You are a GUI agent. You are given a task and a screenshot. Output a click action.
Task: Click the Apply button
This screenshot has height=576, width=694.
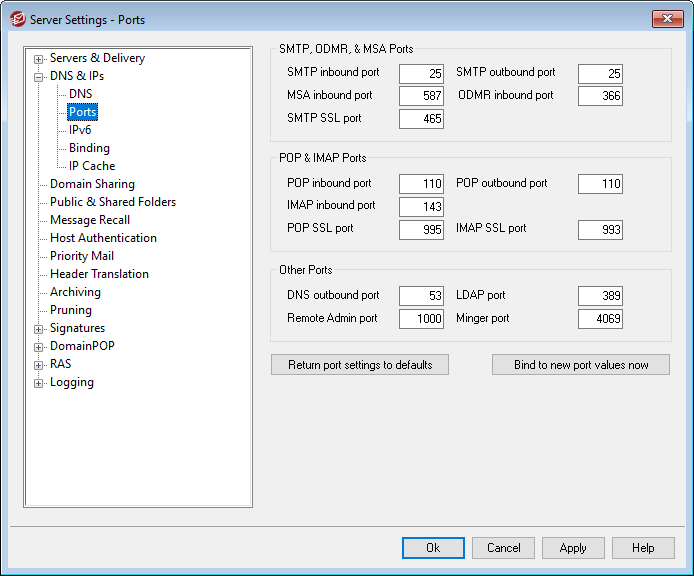(x=573, y=548)
